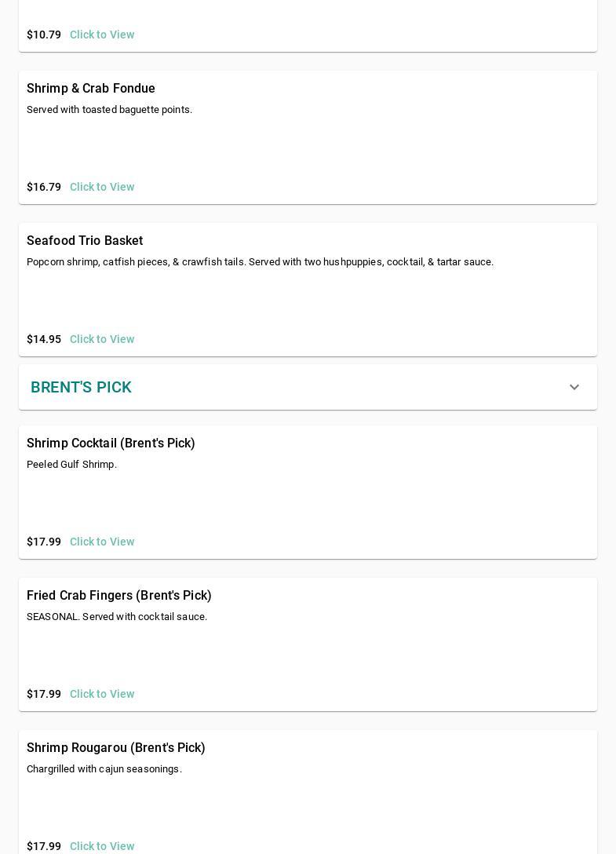Click the $14.95 price label

tap(44, 339)
